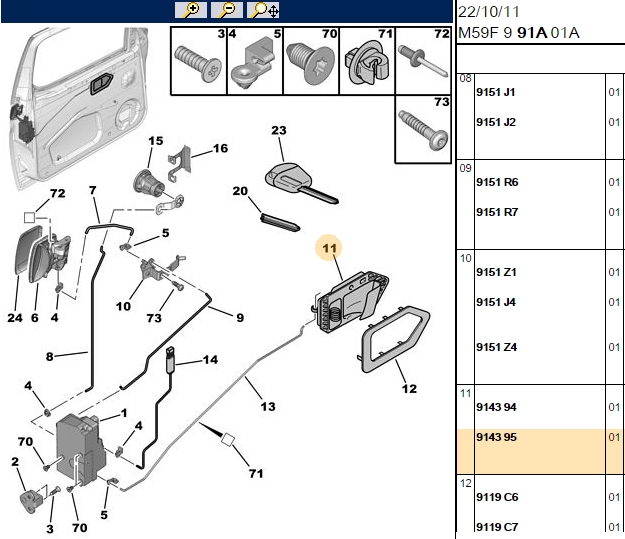The image size is (625, 539).
Task: Click the document code M59F 9 91A 01A
Action: (x=519, y=33)
